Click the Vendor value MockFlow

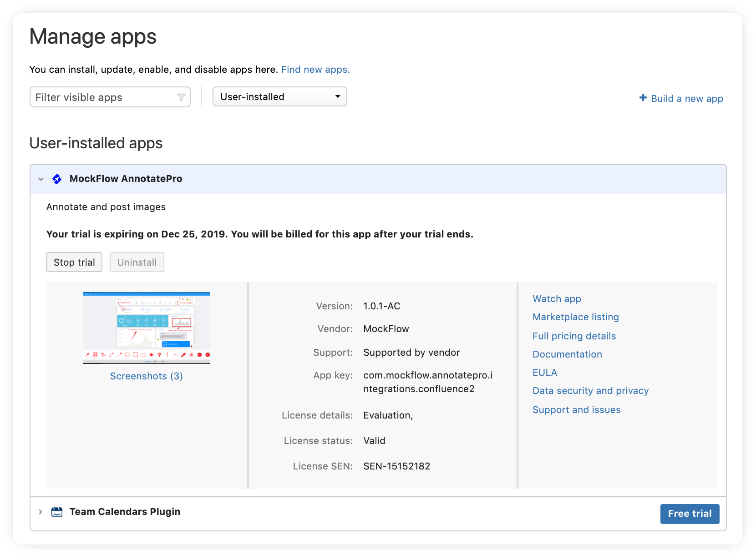click(x=386, y=329)
